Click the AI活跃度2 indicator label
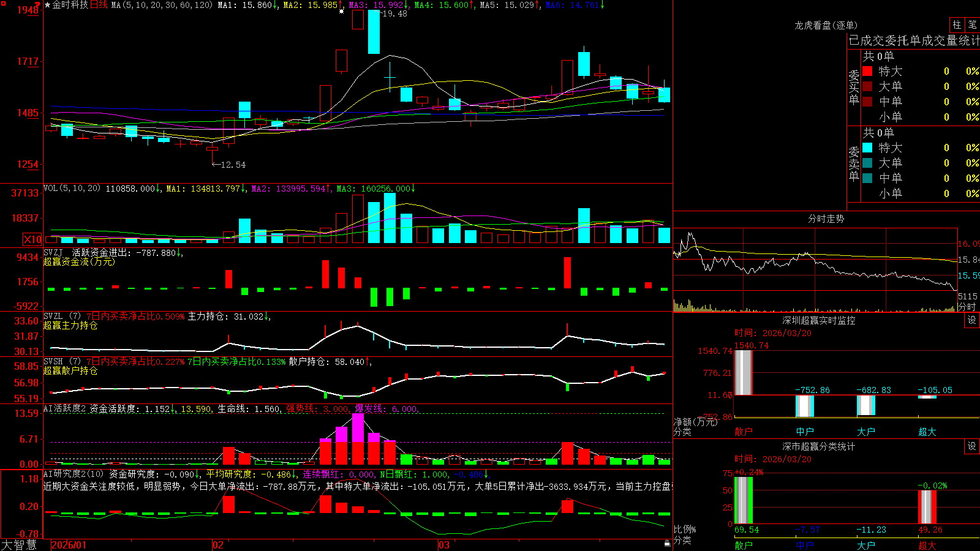This screenshot has height=551, width=980. (65, 408)
